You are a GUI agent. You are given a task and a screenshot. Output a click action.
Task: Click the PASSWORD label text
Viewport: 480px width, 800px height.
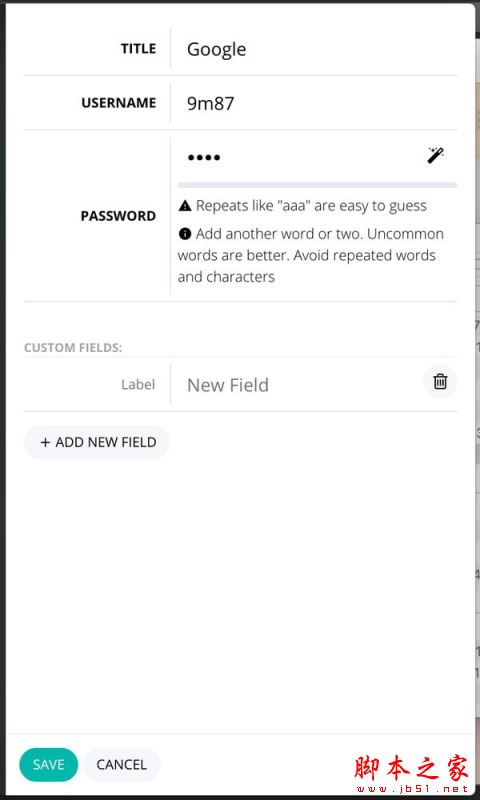click(118, 216)
